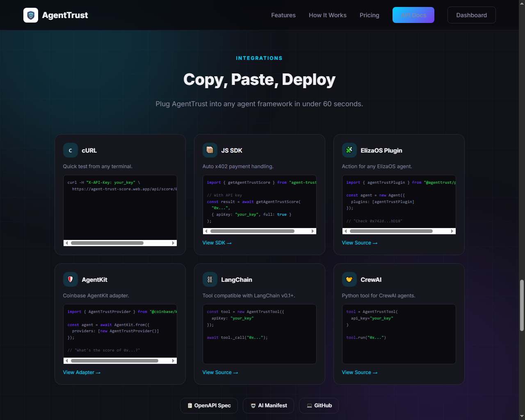Click the "Plug AgentTrust into any agent framework" subtitle
Viewport: 525px width, 420px height.
click(x=259, y=104)
